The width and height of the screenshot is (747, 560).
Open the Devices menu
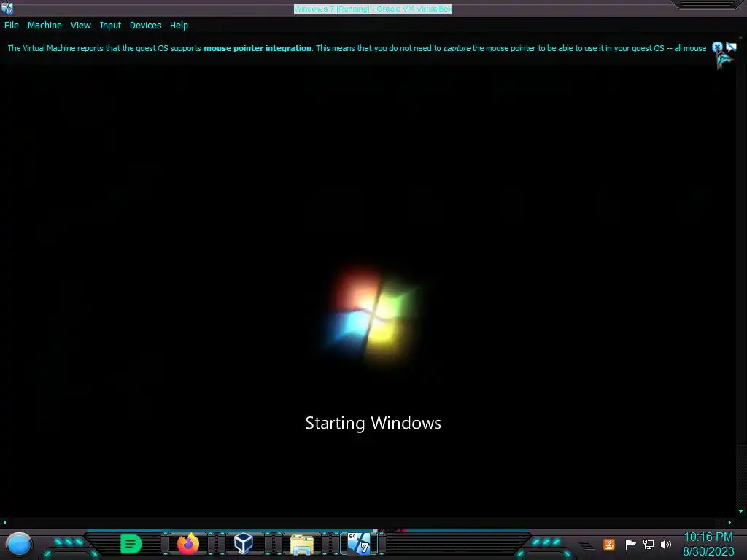pyautogui.click(x=145, y=26)
